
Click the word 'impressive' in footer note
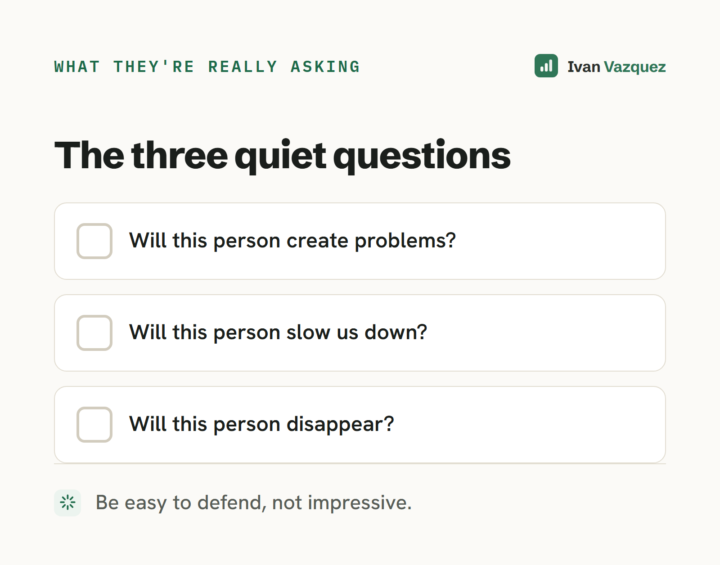click(x=357, y=503)
